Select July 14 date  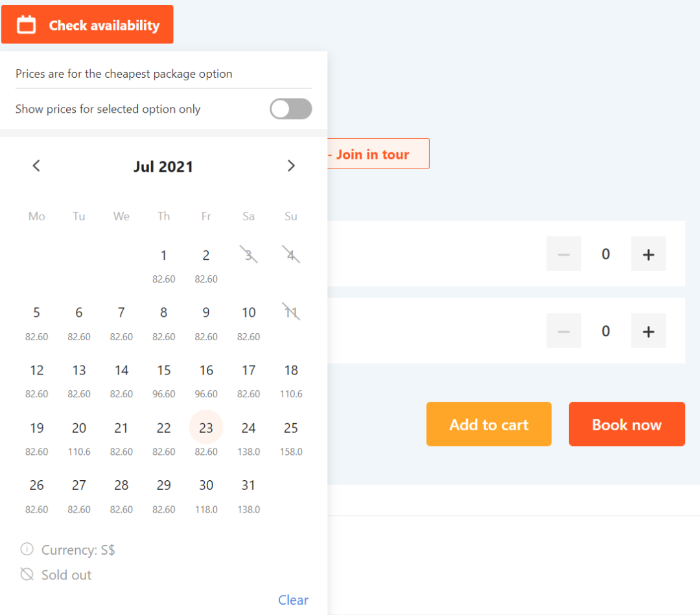(x=121, y=380)
